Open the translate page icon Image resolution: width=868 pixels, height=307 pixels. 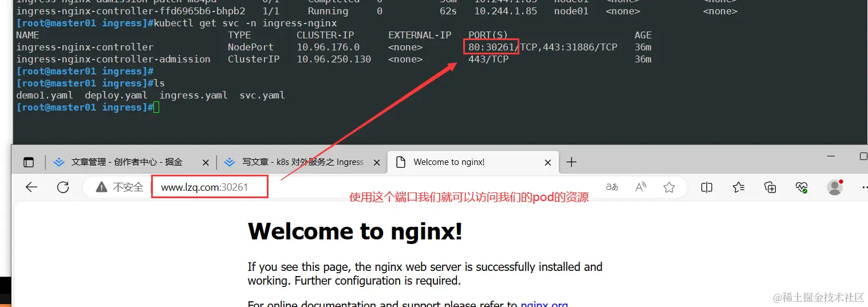pyautogui.click(x=612, y=187)
